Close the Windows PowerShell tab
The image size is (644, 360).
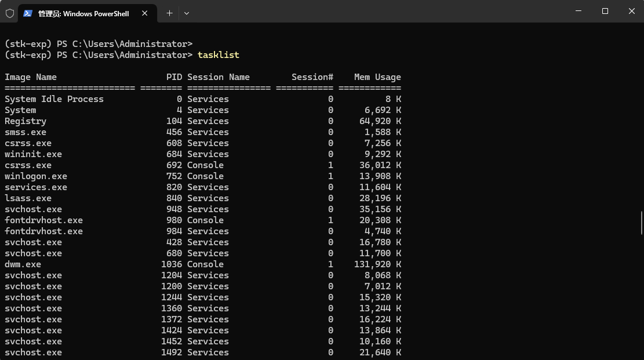point(145,13)
